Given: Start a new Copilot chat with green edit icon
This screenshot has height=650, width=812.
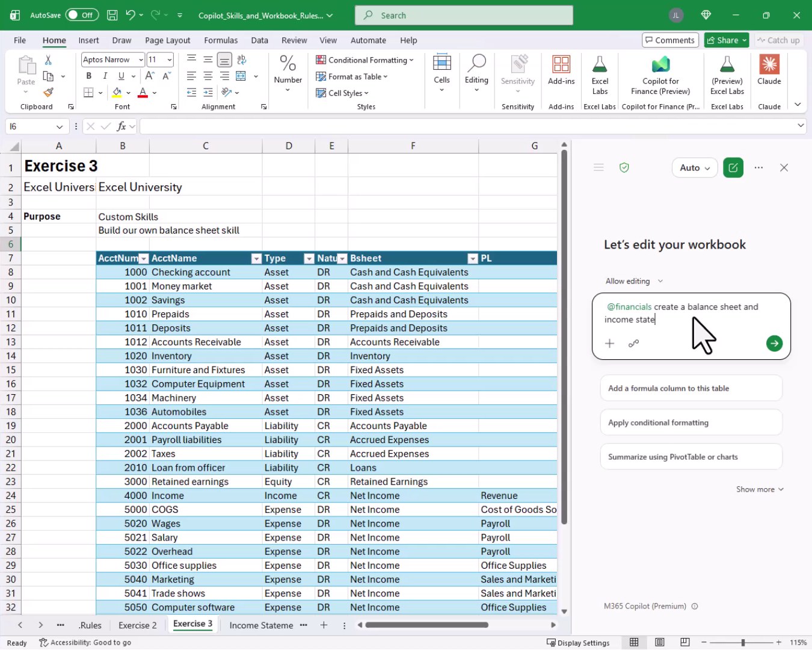Looking at the screenshot, I should (x=733, y=167).
